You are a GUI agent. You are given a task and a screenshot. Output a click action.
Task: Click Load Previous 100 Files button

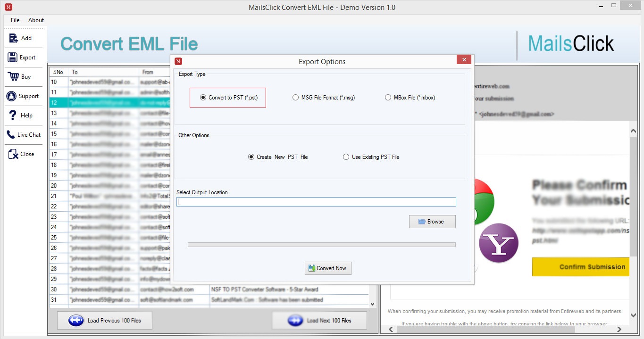point(105,321)
